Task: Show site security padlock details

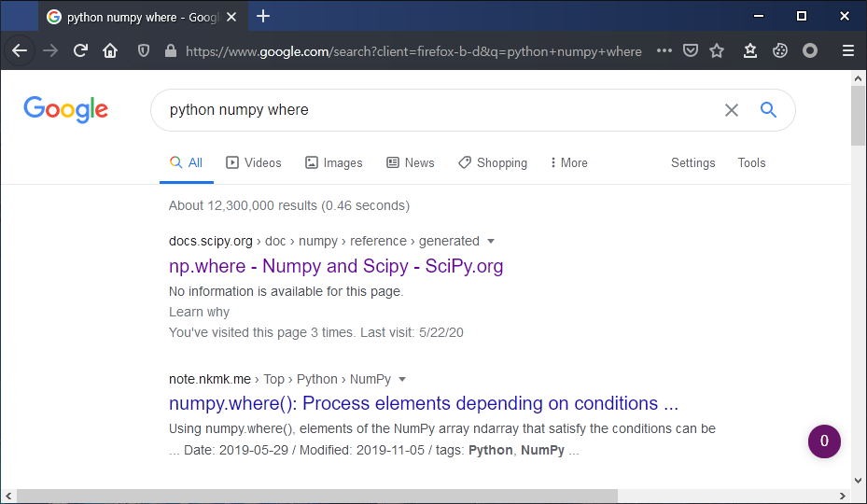Action: click(171, 51)
